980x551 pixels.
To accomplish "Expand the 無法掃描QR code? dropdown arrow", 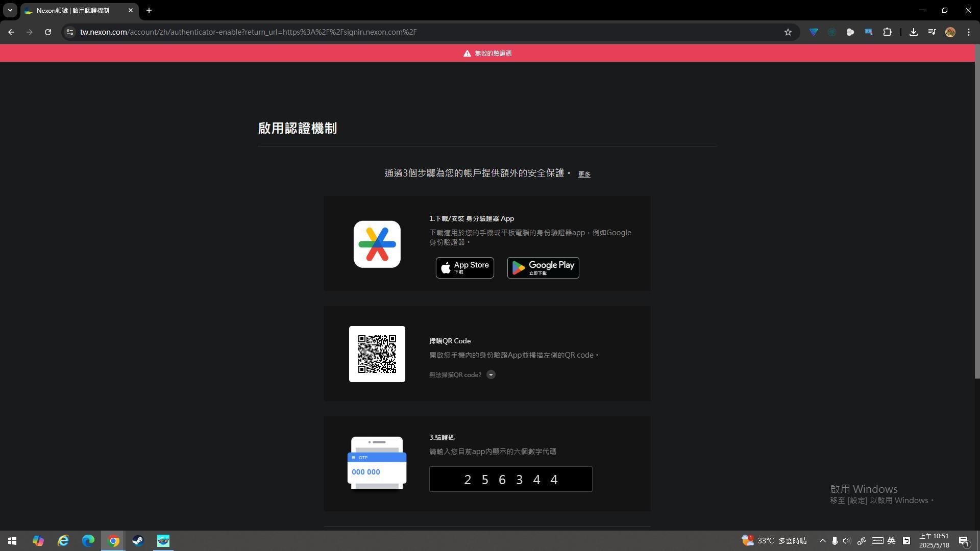I will point(491,374).
